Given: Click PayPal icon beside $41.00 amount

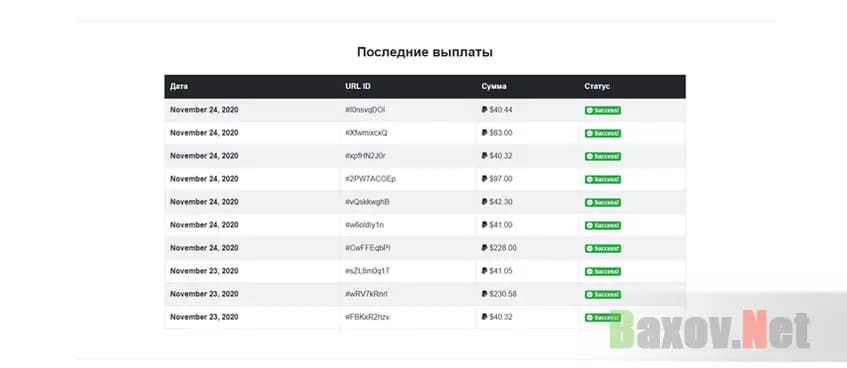Looking at the screenshot, I should 484,225.
